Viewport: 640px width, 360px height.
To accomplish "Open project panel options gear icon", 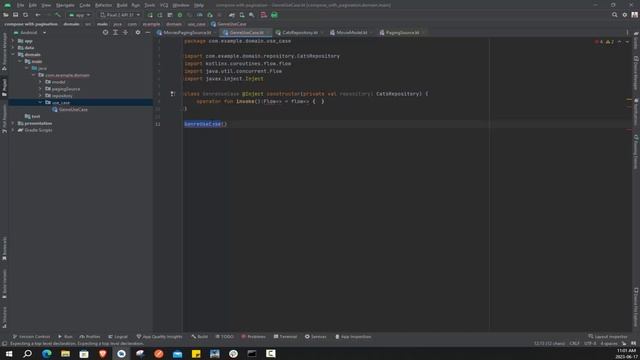I will [138, 32].
